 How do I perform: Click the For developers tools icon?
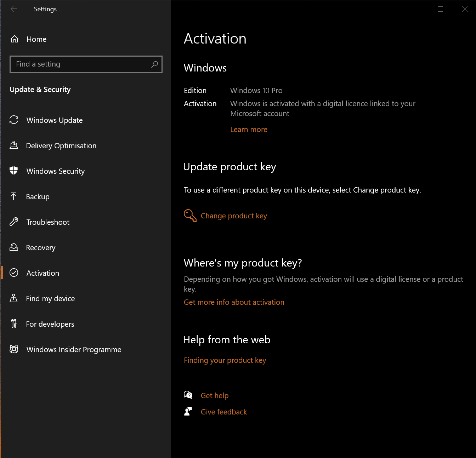pyautogui.click(x=14, y=324)
